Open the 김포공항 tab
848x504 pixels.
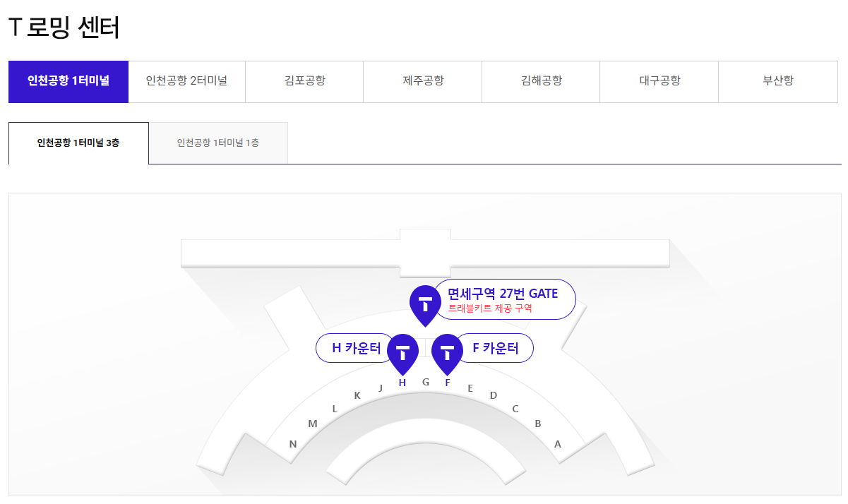tap(304, 81)
